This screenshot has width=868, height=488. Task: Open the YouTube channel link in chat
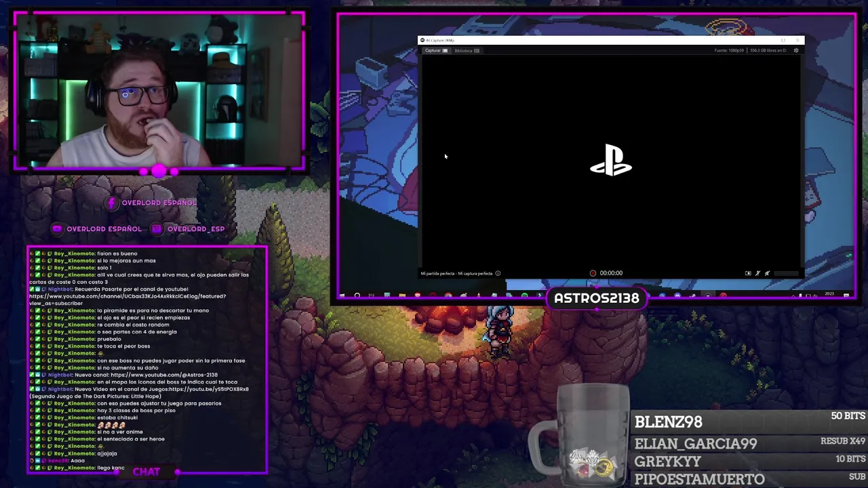pyautogui.click(x=127, y=300)
